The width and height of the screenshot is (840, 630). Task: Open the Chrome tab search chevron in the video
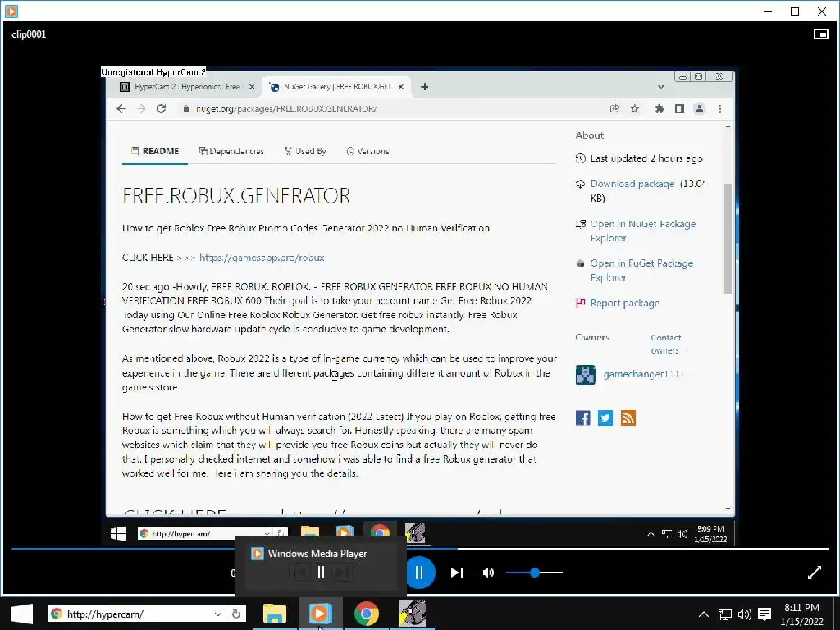coord(661,87)
